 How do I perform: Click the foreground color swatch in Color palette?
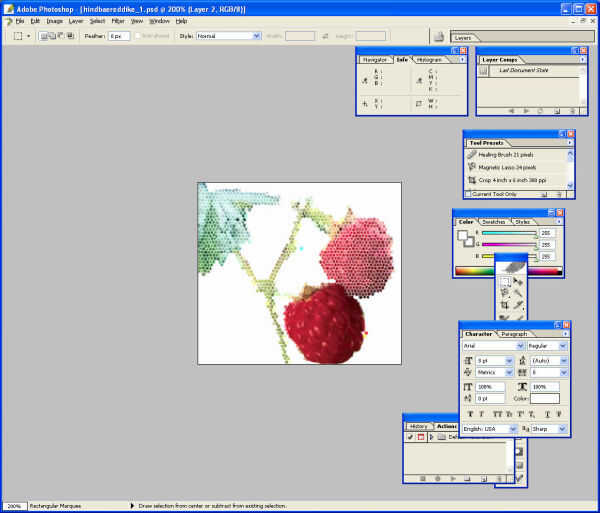tap(463, 235)
